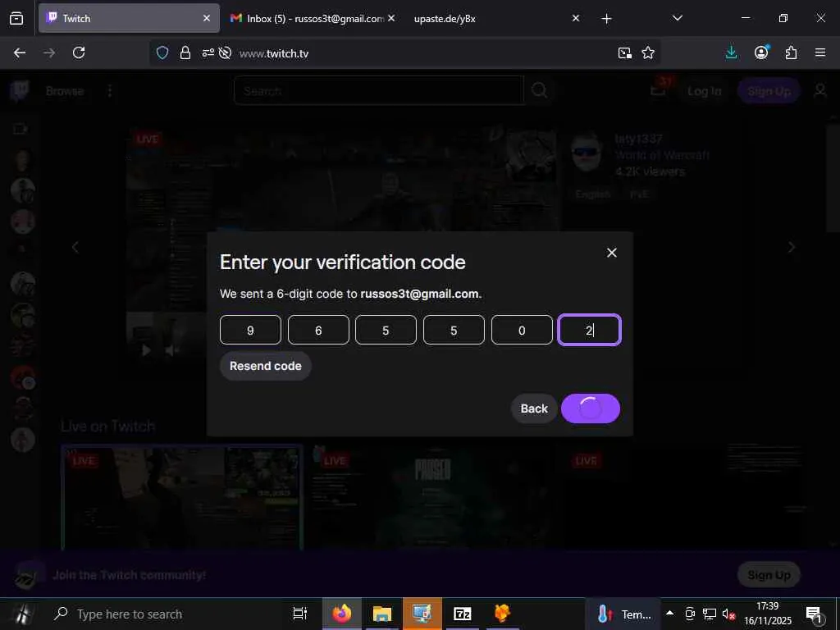Open the first Live on Twitch thumbnail

coord(182,497)
